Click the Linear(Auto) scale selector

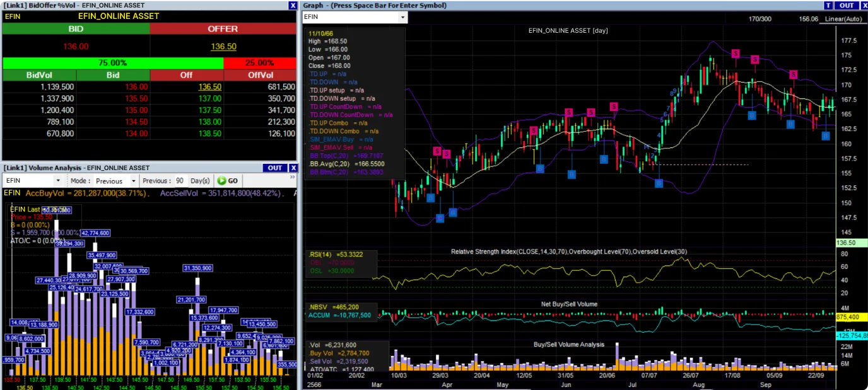tap(844, 19)
